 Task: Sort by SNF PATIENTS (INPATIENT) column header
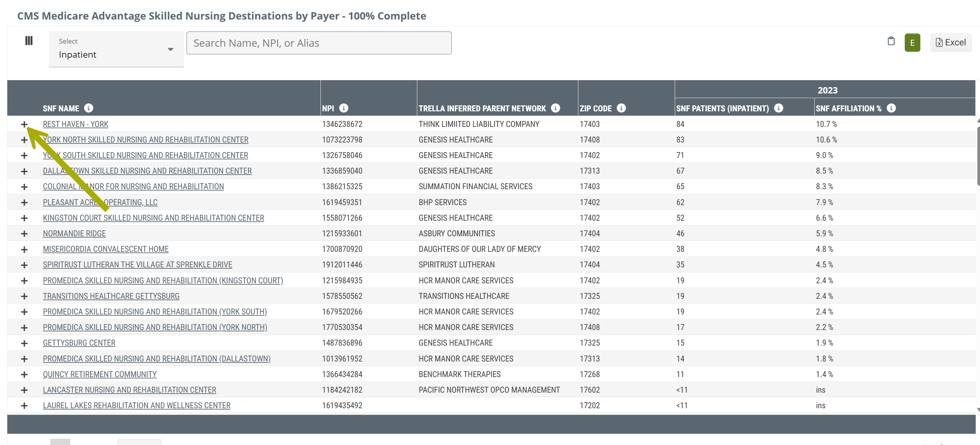[722, 108]
